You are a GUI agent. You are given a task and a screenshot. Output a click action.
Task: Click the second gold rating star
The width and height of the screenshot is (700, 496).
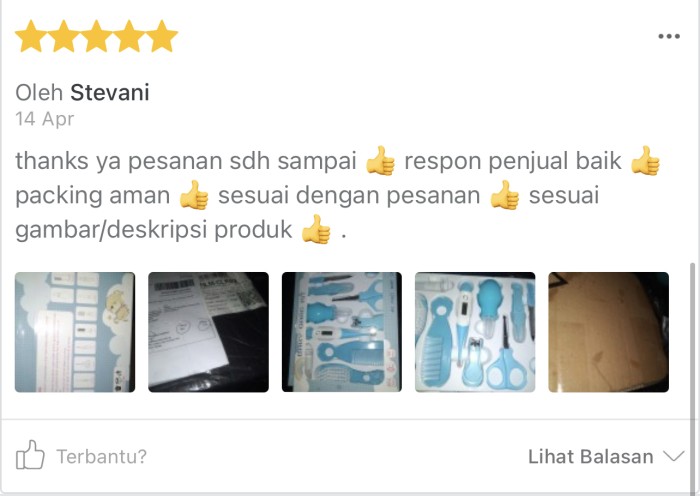pyautogui.click(x=64, y=36)
